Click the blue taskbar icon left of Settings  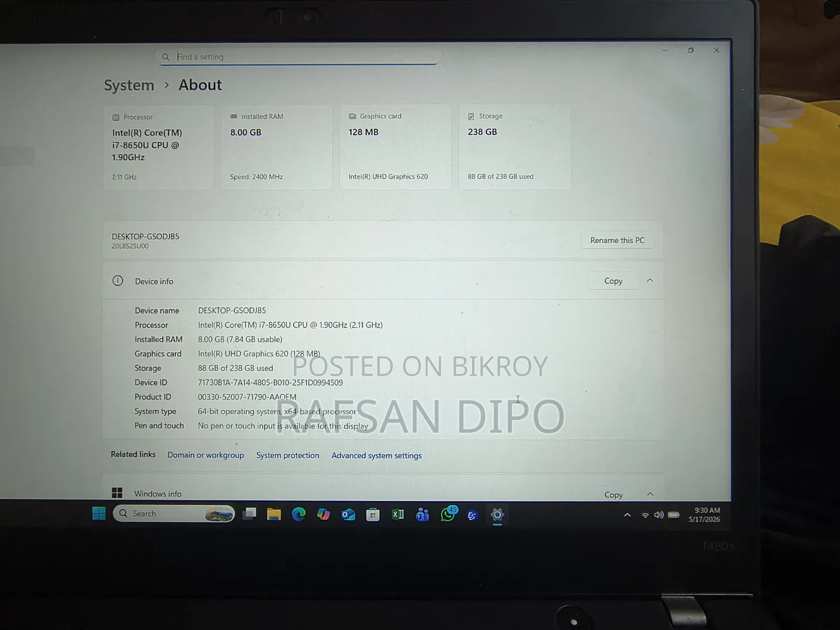(x=472, y=515)
